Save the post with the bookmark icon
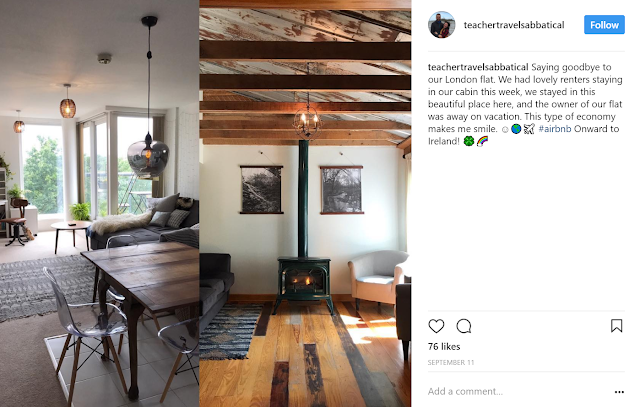Image resolution: width=640 pixels, height=407 pixels. [616, 326]
